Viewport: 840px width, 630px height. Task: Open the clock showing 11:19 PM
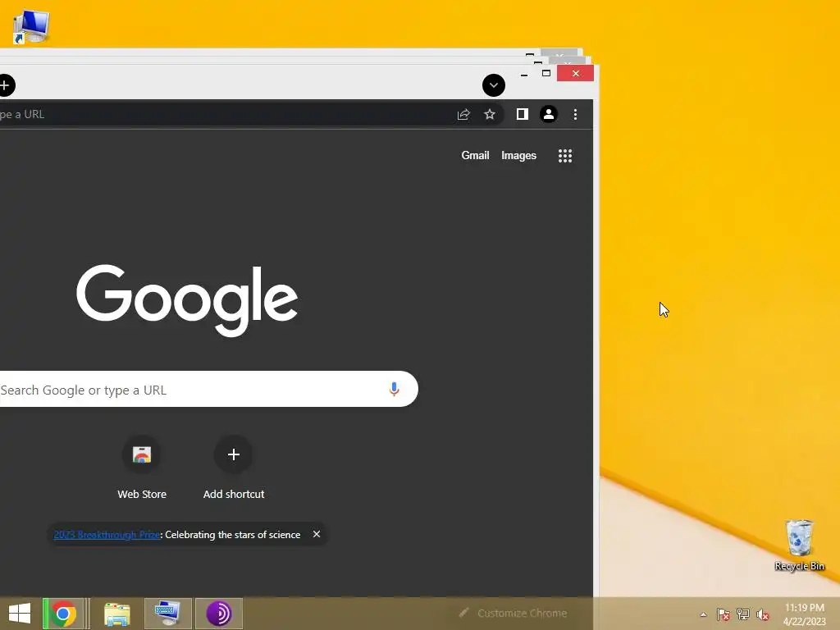[804, 614]
